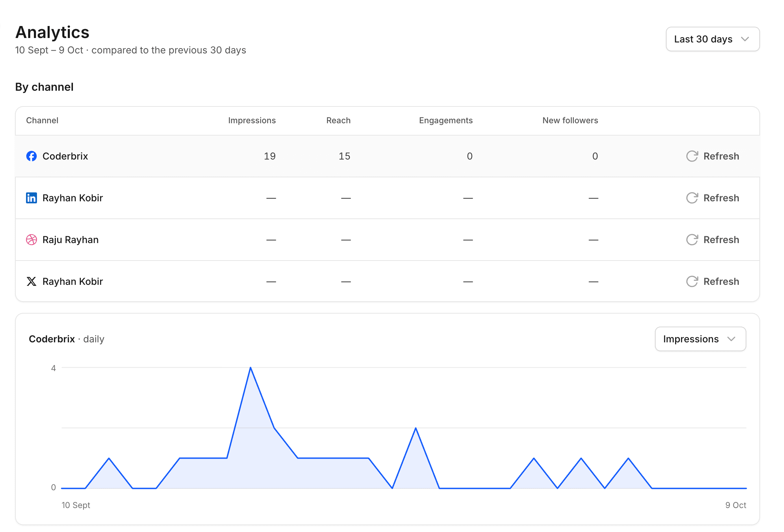784x532 pixels.
Task: Open the Impressions metric dropdown on the chart
Action: pos(700,339)
